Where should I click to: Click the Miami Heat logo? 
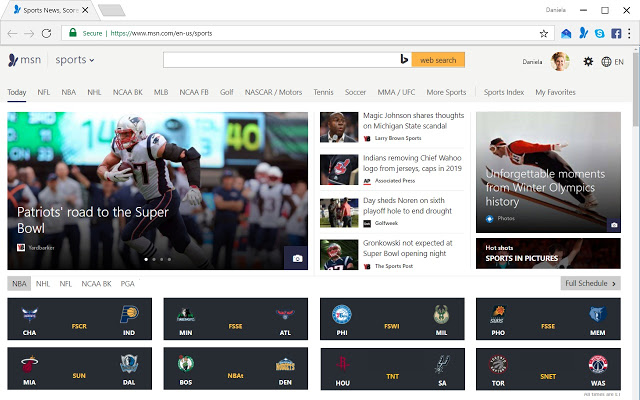tap(29, 364)
